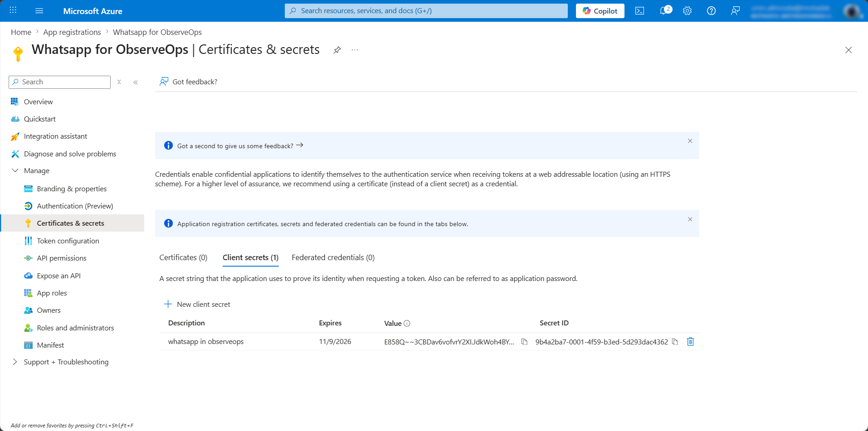Copy the client secret value

coord(524,342)
